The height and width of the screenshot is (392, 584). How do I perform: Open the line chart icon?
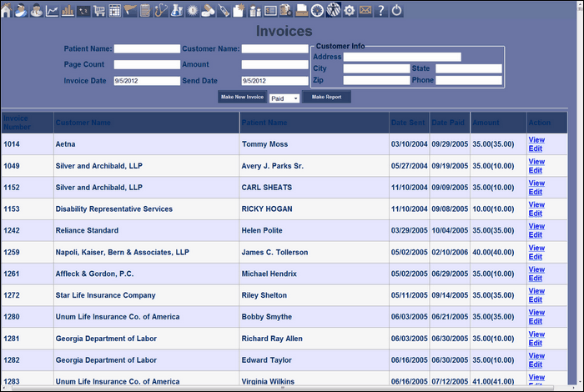click(52, 10)
